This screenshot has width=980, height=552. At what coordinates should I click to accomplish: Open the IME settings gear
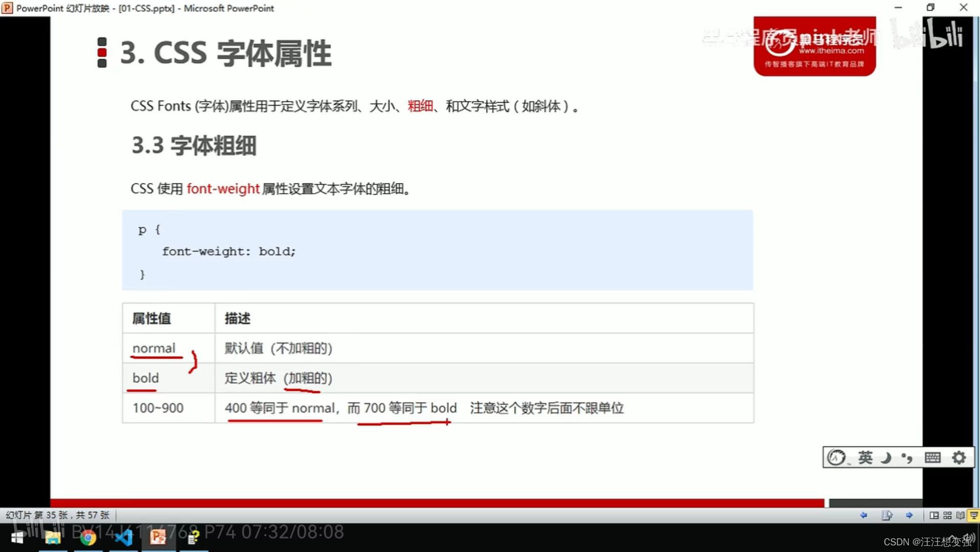coord(959,457)
